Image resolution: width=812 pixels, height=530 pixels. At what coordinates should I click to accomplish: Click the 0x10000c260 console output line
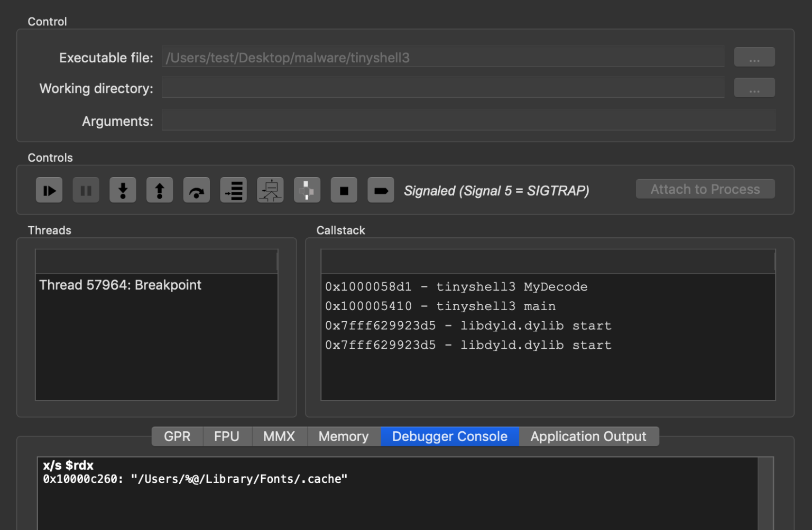(195, 479)
